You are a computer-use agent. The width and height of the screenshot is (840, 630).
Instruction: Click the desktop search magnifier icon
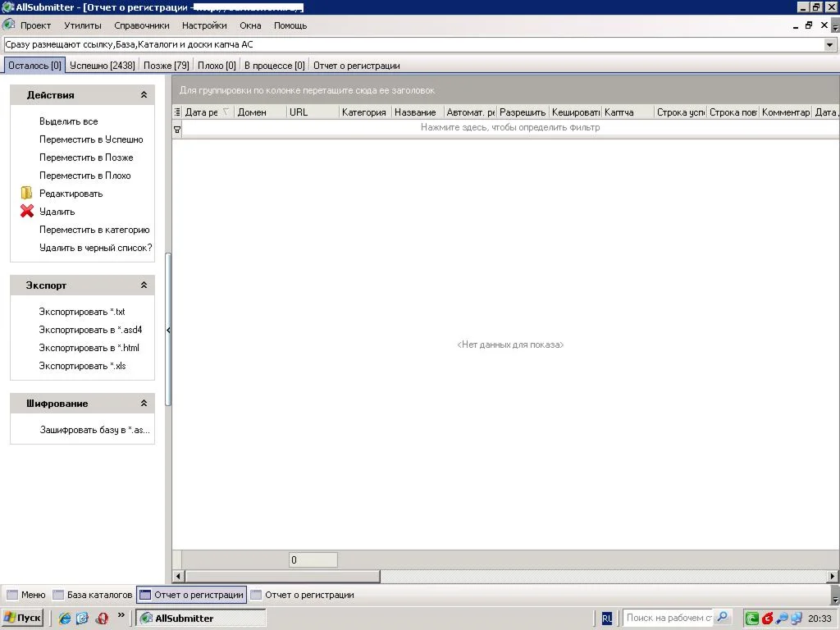[722, 617]
